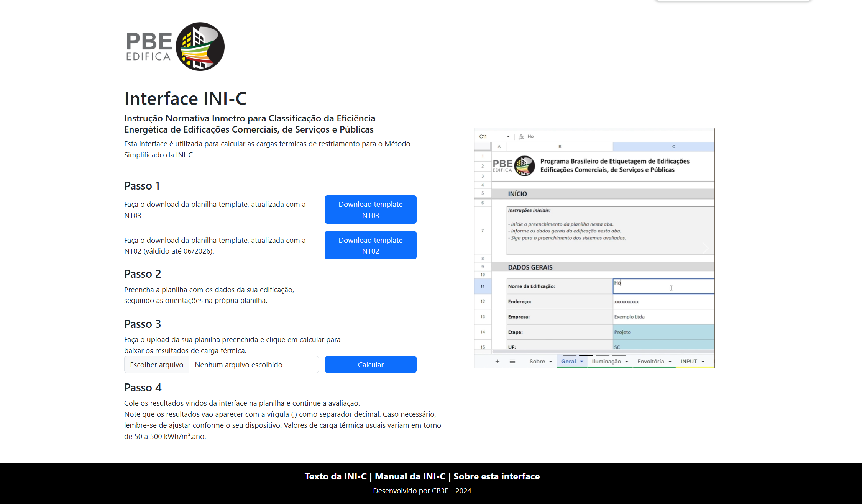Open the all-sheets list hamburger icon
This screenshot has height=504, width=862.
click(512, 361)
